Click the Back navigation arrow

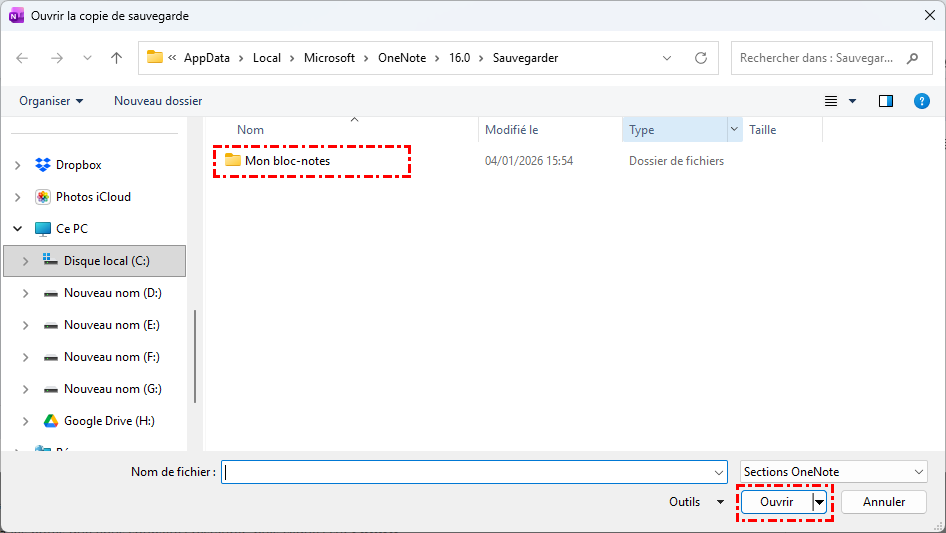click(23, 58)
